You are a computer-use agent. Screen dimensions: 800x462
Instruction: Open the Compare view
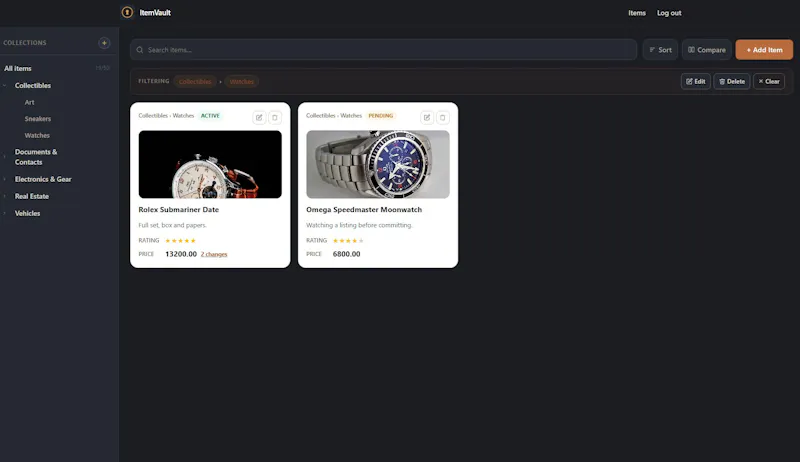point(707,50)
